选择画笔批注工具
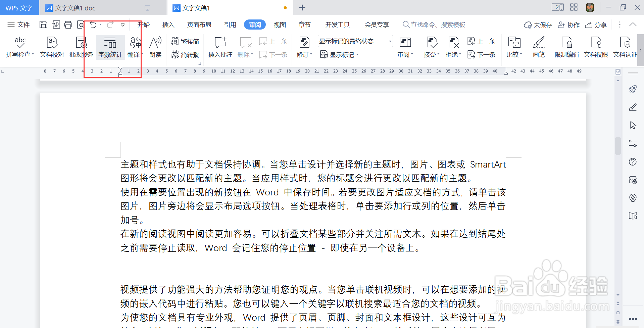This screenshot has height=328, width=644. [x=539, y=47]
